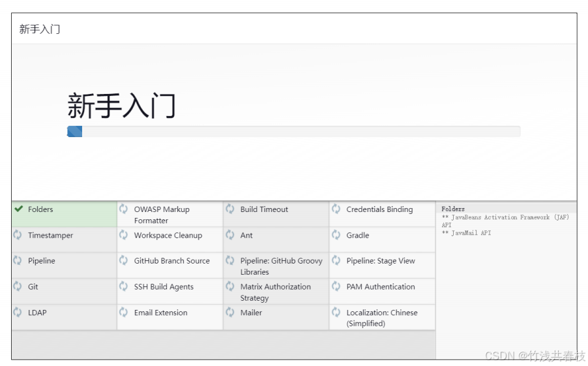The width and height of the screenshot is (588, 366).
Task: Select the Folders plugin label
Action: tap(40, 209)
